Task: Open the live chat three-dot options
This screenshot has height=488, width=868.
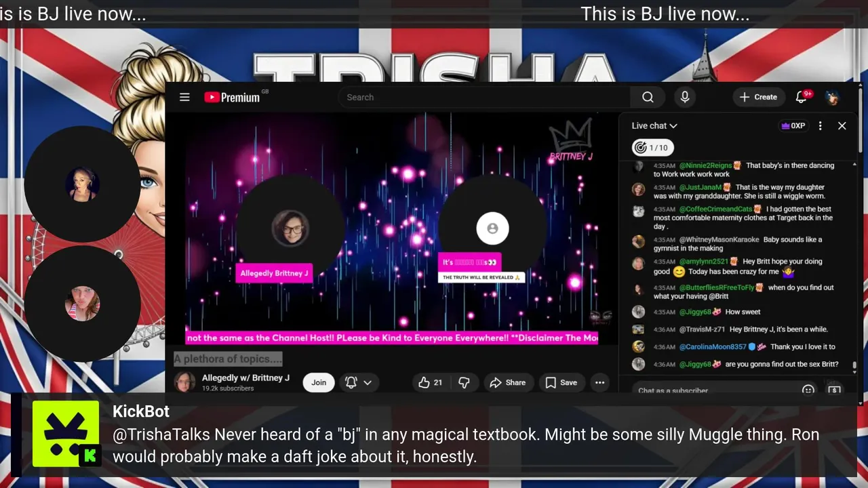Action: click(x=820, y=125)
